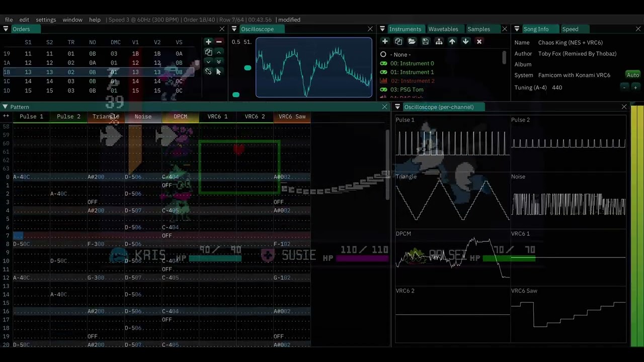Click the Author field 'Toby Fox (Remixed By Thobaz)'
Image resolution: width=644 pixels, height=362 pixels.
coord(577,54)
